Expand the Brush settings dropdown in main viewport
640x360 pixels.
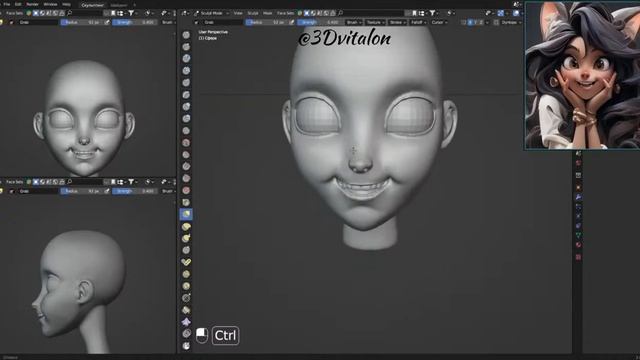353,22
